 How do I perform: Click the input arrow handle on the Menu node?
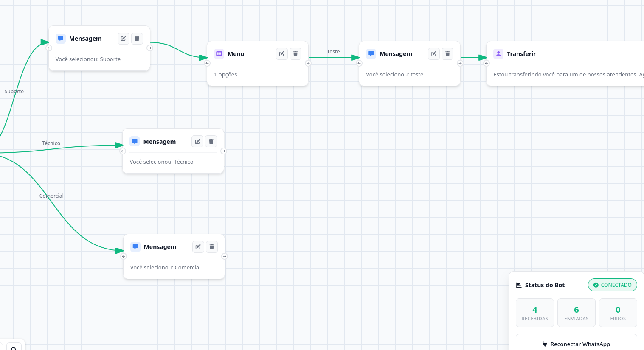(x=207, y=63)
